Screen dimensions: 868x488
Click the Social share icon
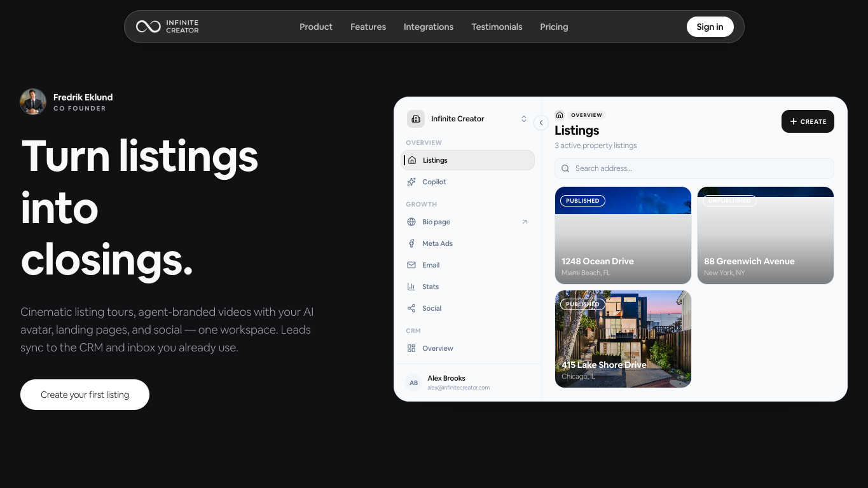tap(411, 308)
